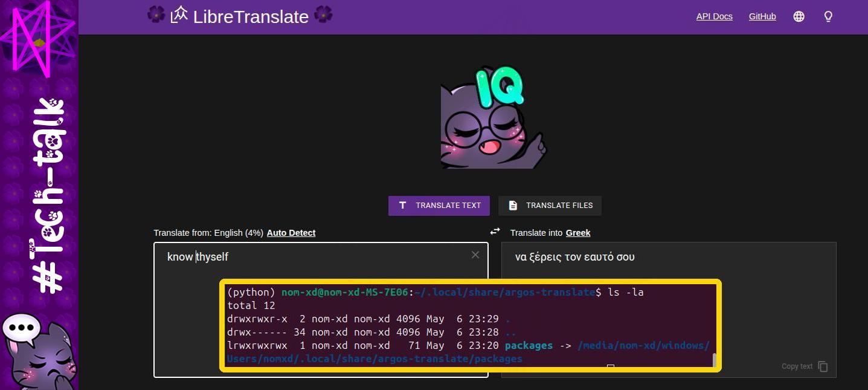
Task: Click the T icon on Translate Text
Action: [x=403, y=206]
